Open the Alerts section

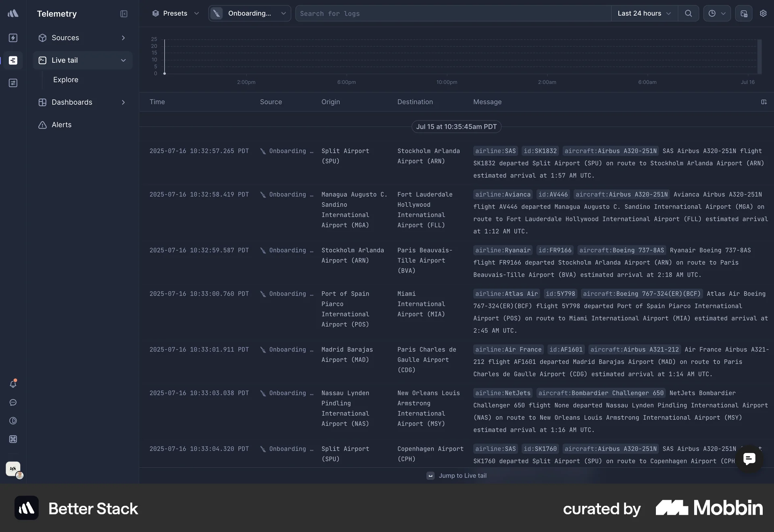[61, 125]
